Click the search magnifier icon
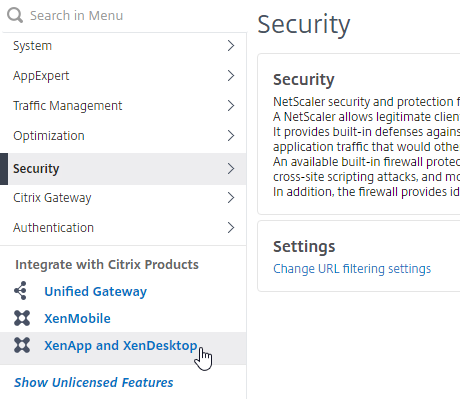 pyautogui.click(x=15, y=15)
